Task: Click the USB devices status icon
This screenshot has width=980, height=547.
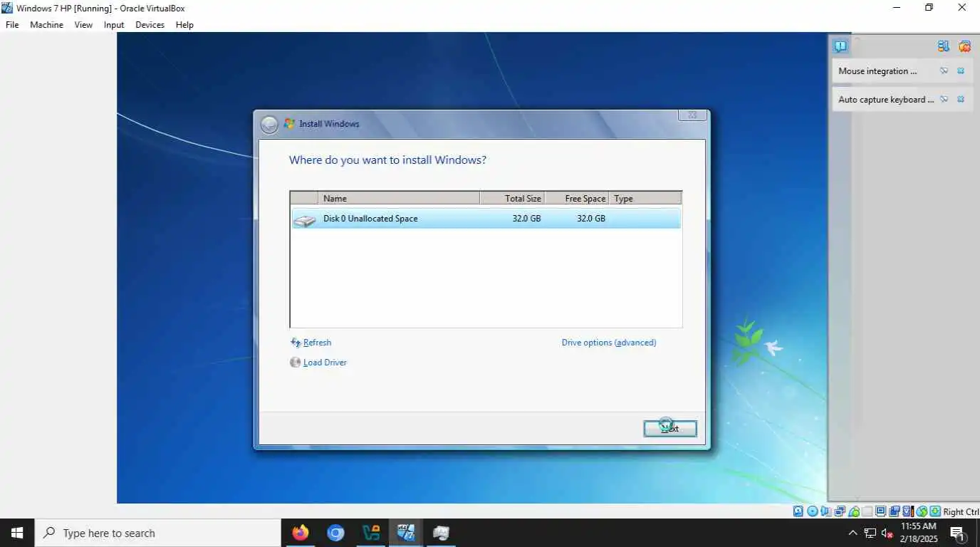Action: pos(854,511)
